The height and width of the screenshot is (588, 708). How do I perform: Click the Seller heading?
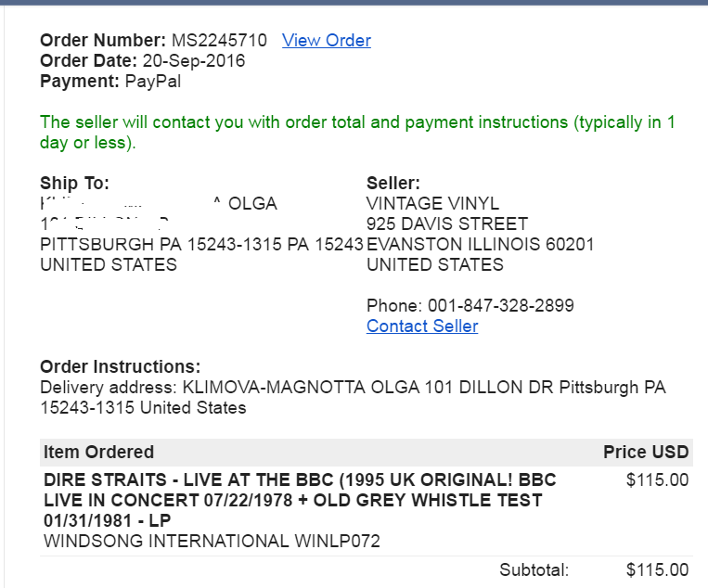(393, 184)
